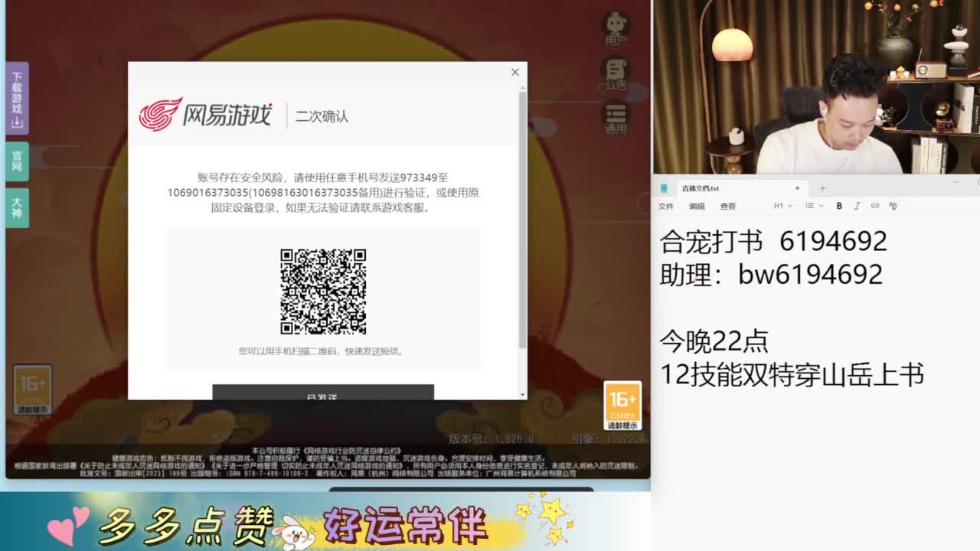Click the 账号存在安全风险 warning message
The image size is (980, 551).
click(x=323, y=192)
